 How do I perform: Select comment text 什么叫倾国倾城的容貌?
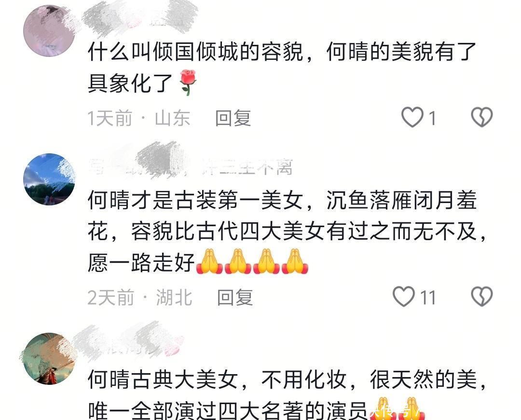pos(196,52)
